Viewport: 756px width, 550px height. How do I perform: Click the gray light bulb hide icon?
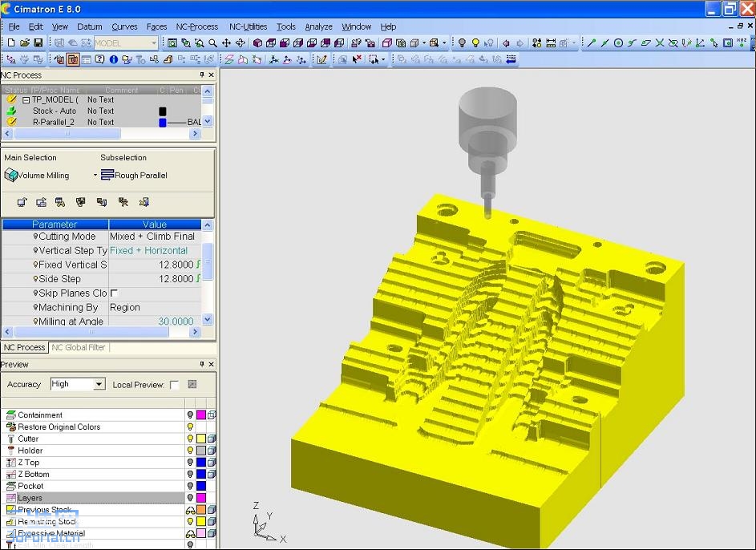(x=462, y=43)
